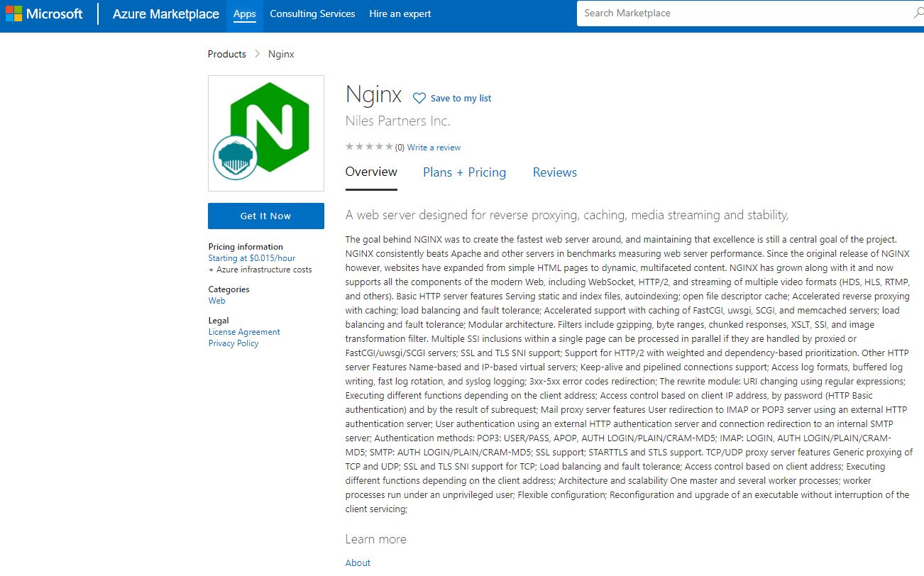Open the Azure Marketplace home link

(165, 13)
